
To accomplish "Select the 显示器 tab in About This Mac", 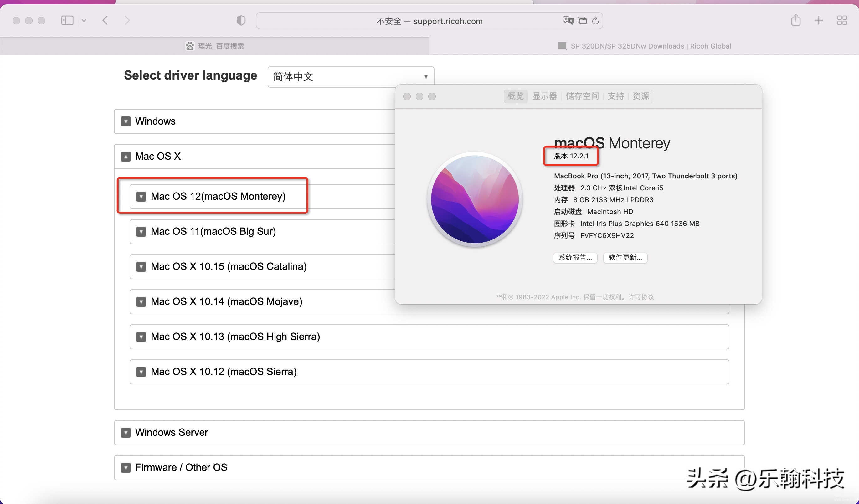I will pyautogui.click(x=545, y=96).
